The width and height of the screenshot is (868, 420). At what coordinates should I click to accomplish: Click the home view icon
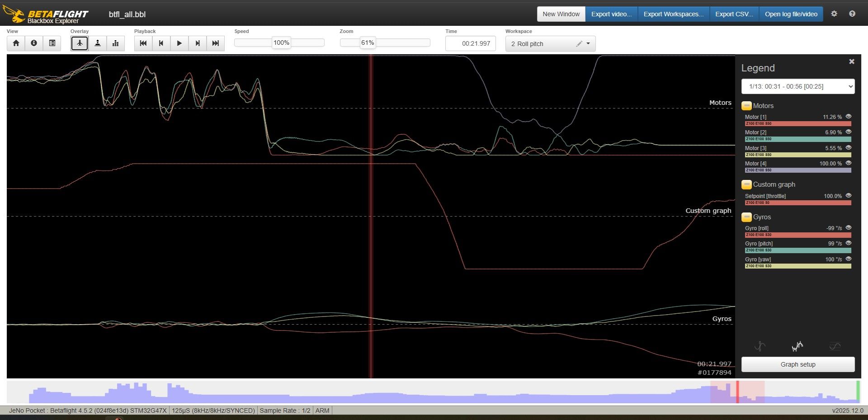point(16,43)
